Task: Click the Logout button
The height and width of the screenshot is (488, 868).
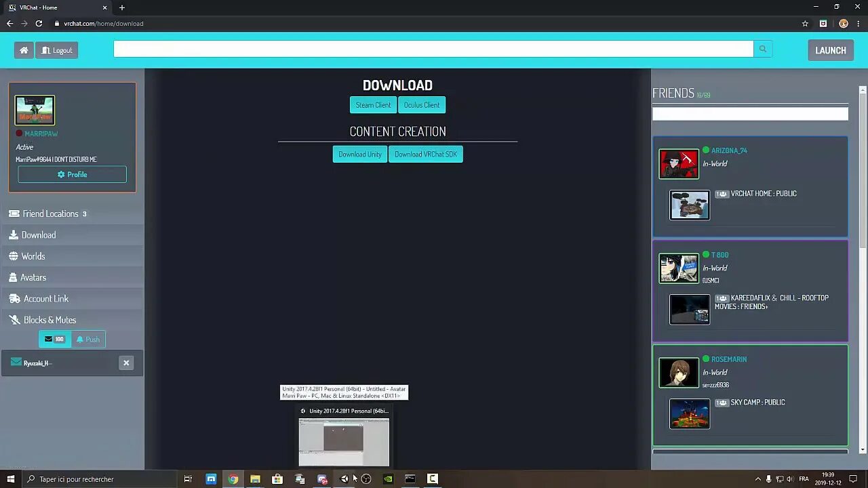Action: point(57,50)
